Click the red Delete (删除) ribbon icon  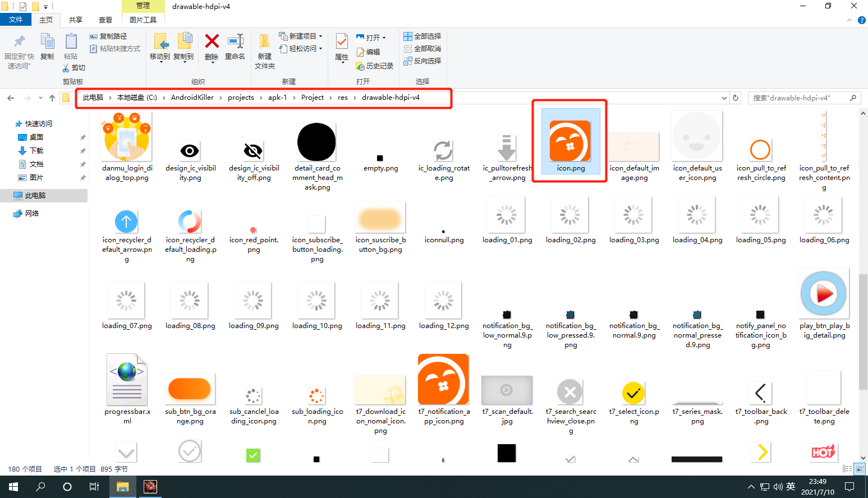pyautogui.click(x=212, y=41)
